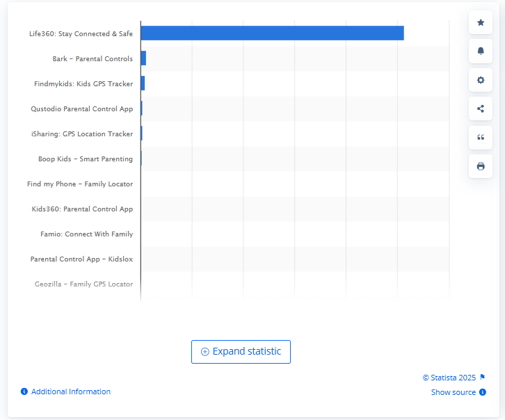Click the Show source link
This screenshot has height=420, width=505.
(x=453, y=392)
